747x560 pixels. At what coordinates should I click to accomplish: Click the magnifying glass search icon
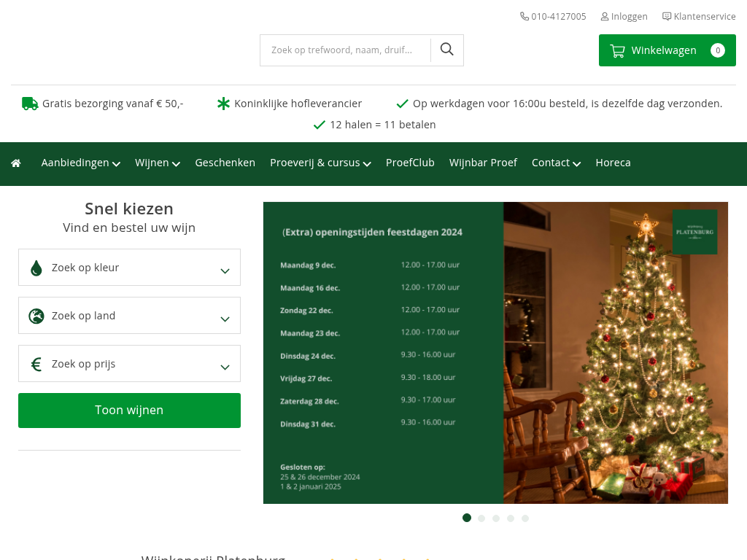click(x=447, y=50)
